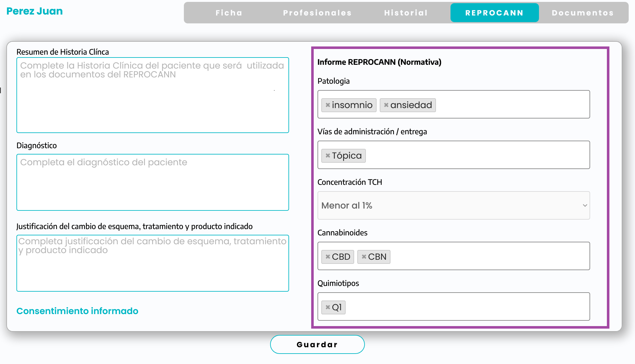635x364 pixels.
Task: Click the Justificación del cambio de esquema textarea
Action: (153, 269)
